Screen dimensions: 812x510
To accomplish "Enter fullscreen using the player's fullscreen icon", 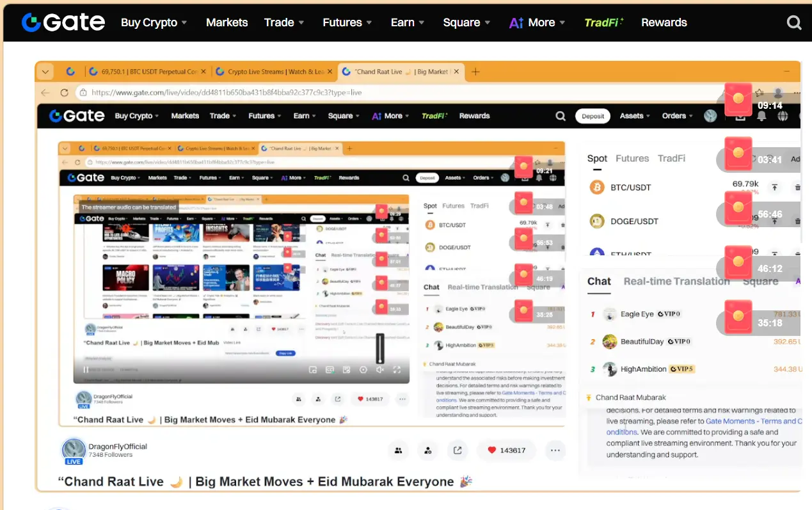I will pos(397,369).
